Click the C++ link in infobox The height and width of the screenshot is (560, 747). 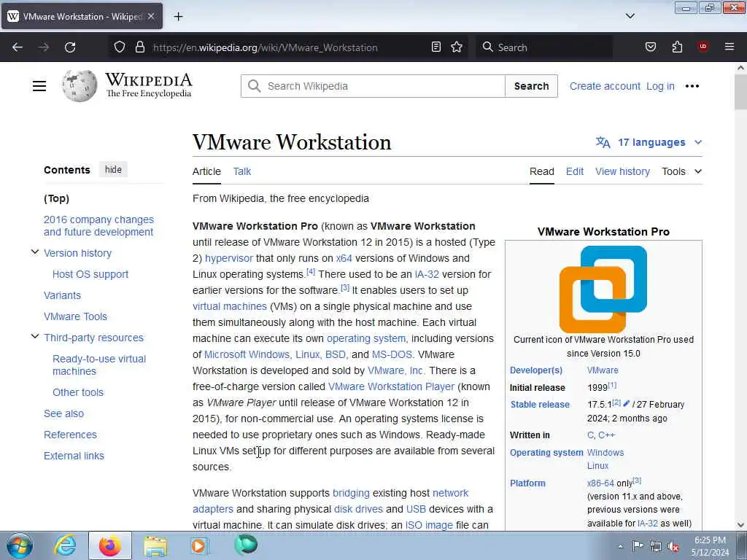click(606, 435)
